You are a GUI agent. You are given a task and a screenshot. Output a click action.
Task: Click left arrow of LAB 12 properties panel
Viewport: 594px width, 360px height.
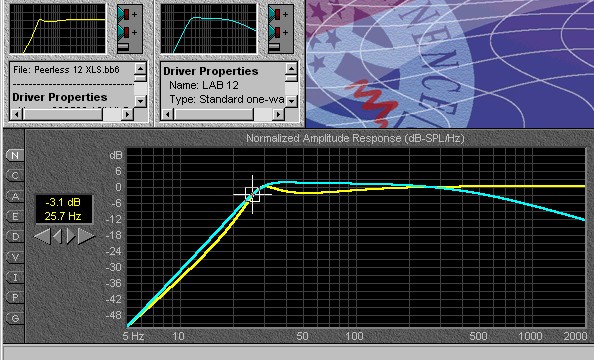pos(167,114)
